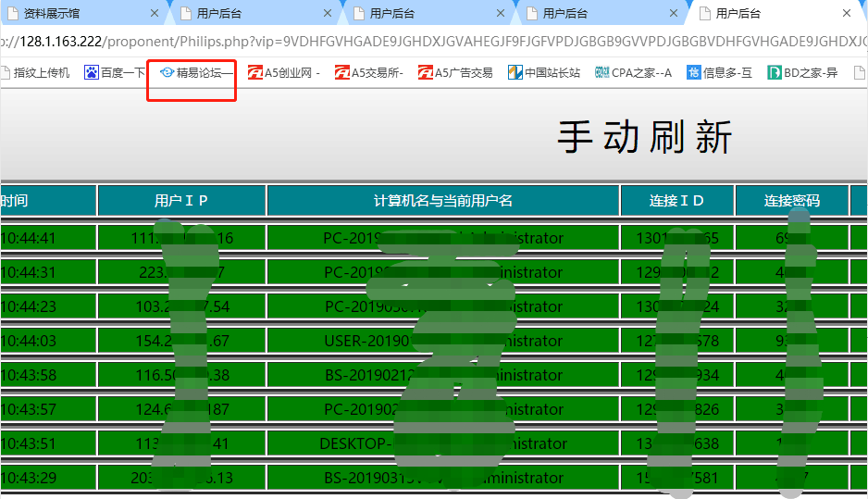Image resolution: width=868 pixels, height=499 pixels.
Task: Click the A5交易所 red favicon
Action: tap(342, 72)
